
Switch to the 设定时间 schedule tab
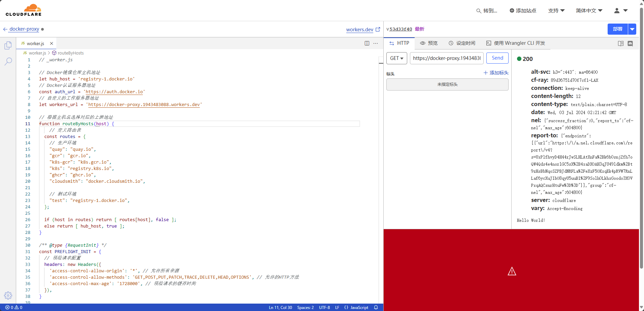(462, 43)
